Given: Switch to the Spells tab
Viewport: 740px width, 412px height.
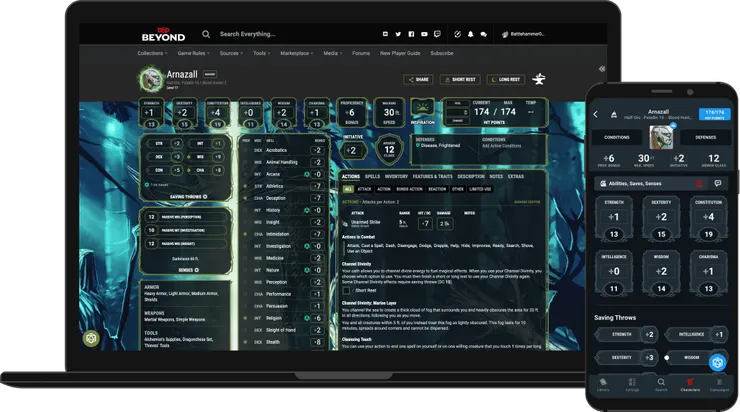Looking at the screenshot, I should (x=372, y=177).
